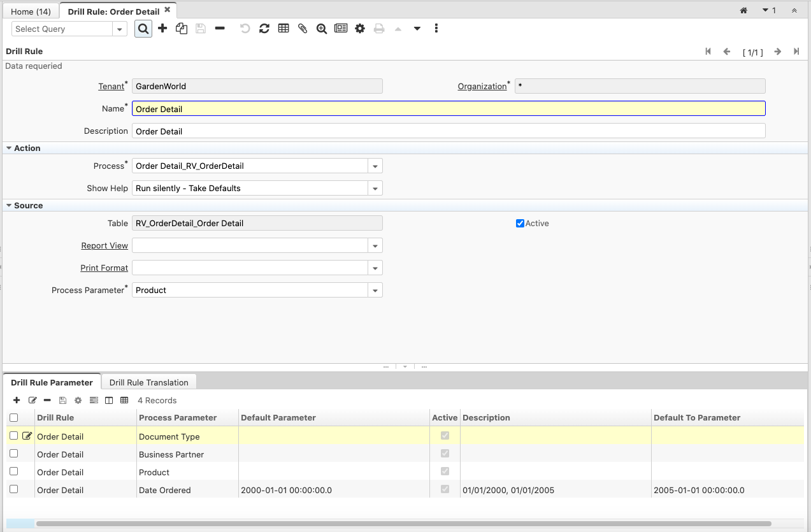Screen dimensions: 811x532
Task: Click the Copy record icon
Action: pos(182,29)
